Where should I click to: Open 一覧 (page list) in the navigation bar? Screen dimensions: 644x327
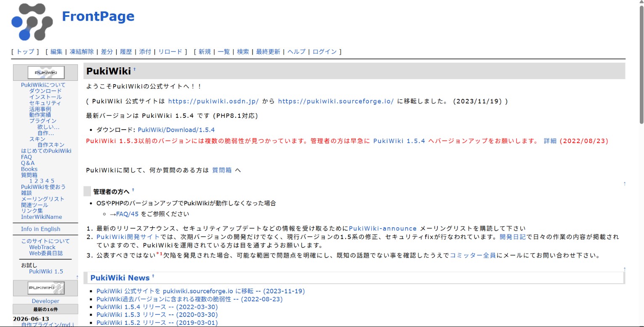(x=224, y=52)
